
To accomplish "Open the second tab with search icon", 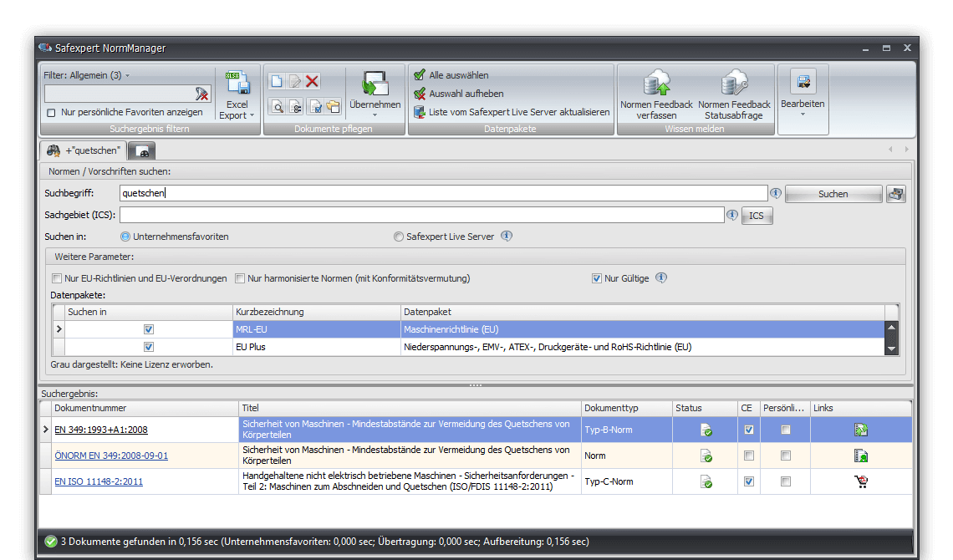I will [141, 150].
